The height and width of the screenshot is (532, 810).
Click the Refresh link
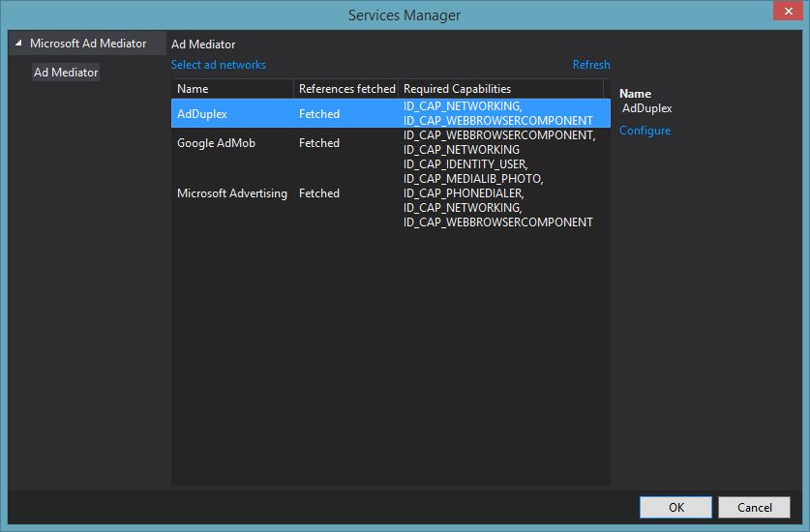coord(591,65)
